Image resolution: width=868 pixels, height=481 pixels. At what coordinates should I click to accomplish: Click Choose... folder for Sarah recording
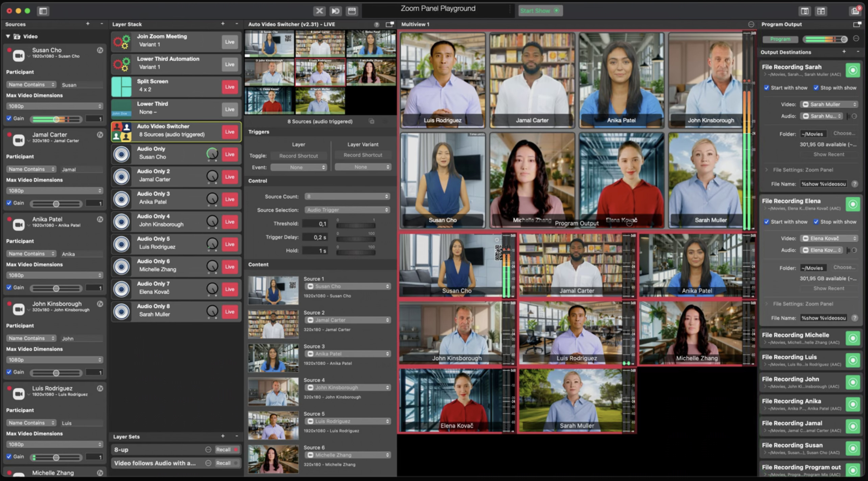pyautogui.click(x=844, y=133)
